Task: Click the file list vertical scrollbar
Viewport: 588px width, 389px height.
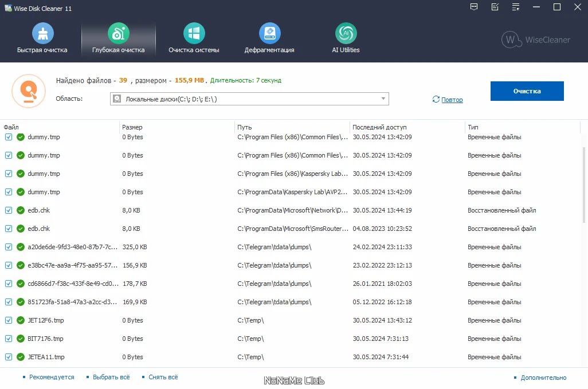Action: click(584, 185)
